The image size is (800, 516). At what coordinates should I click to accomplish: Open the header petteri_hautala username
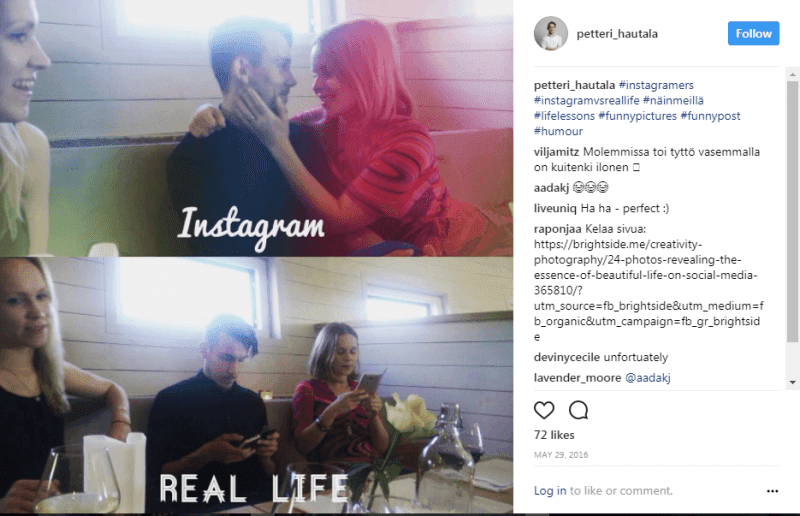tap(617, 34)
